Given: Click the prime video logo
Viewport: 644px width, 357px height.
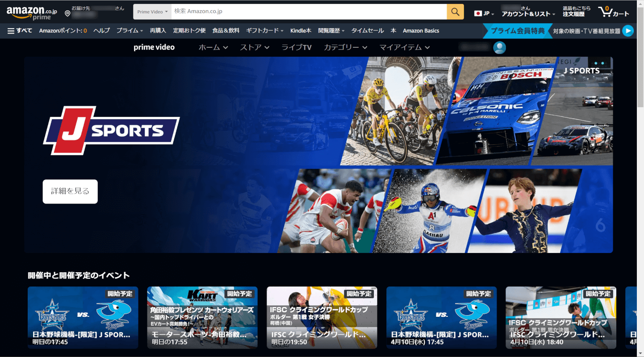Looking at the screenshot, I should tap(154, 47).
